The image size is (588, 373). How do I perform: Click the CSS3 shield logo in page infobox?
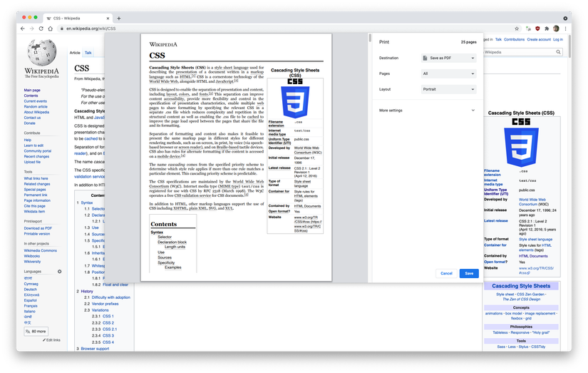[x=521, y=147]
